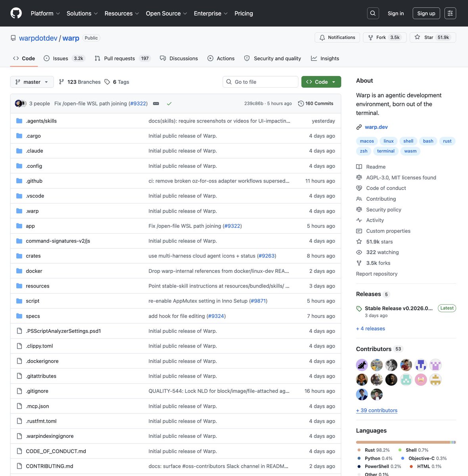This screenshot has height=476, width=468.
Task: Open the Security and quality tab
Action: 272,58
